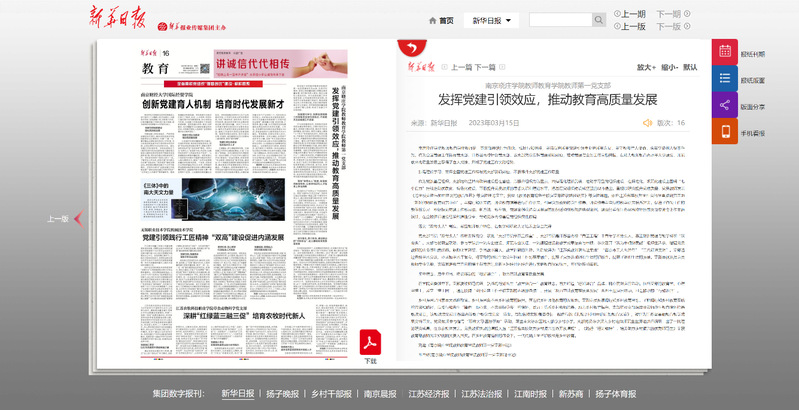Click the 讲诚信代代相传 banner ad
The width and height of the screenshot is (799, 410).
[x=280, y=64]
